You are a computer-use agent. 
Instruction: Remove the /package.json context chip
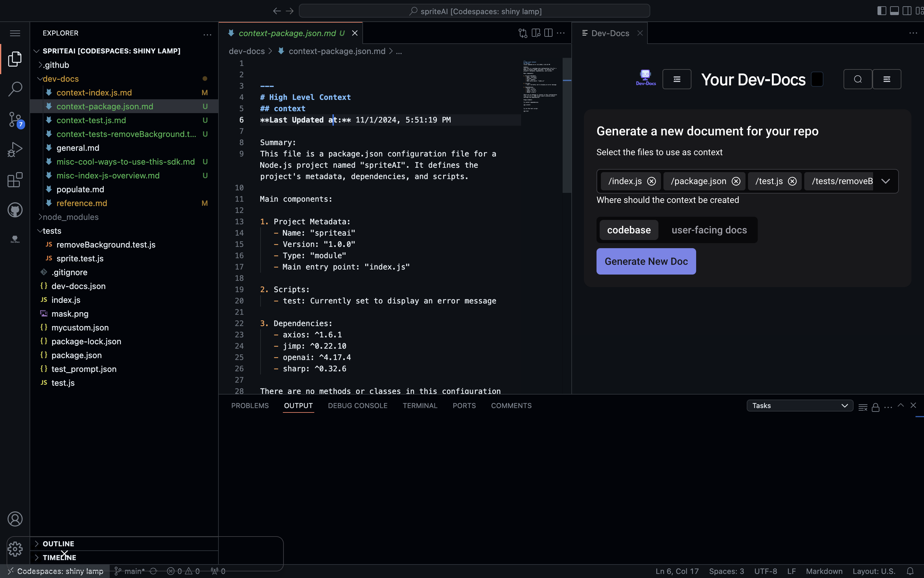(x=736, y=181)
